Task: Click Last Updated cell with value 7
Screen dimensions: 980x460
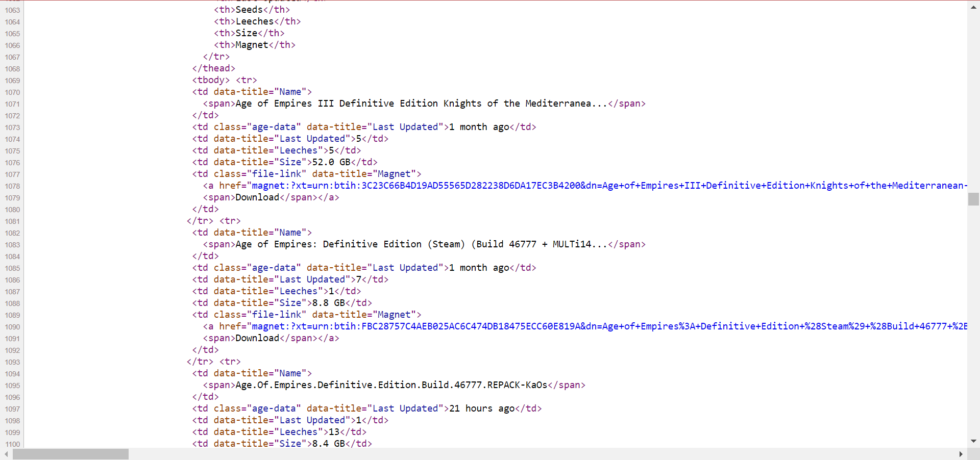Action: (x=290, y=279)
